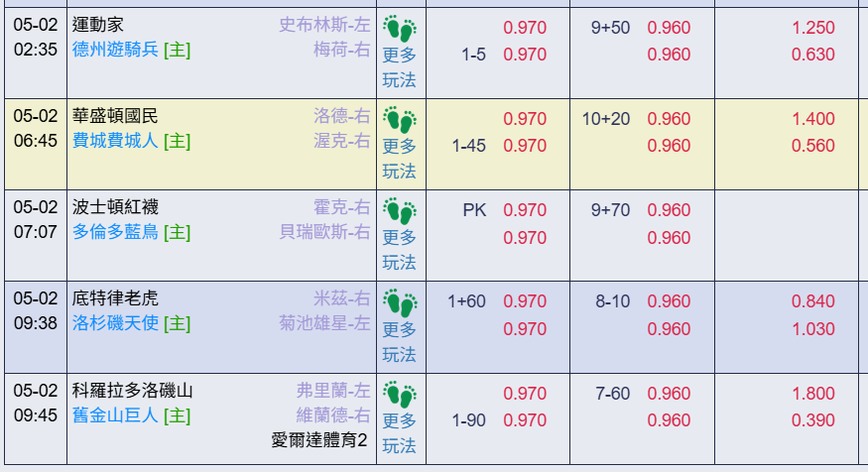Open 更多玩法 for 舊金山巨人 game
The height and width of the screenshot is (472, 868).
coord(400,432)
